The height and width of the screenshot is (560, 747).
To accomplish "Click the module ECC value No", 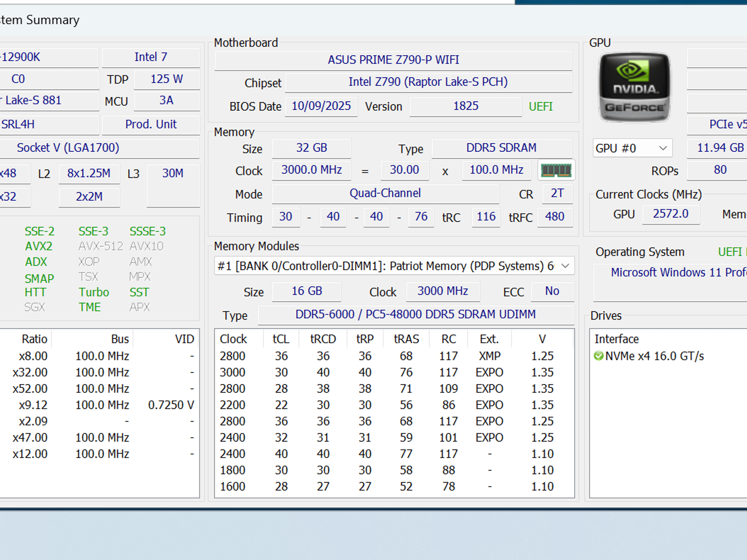I will coord(552,291).
